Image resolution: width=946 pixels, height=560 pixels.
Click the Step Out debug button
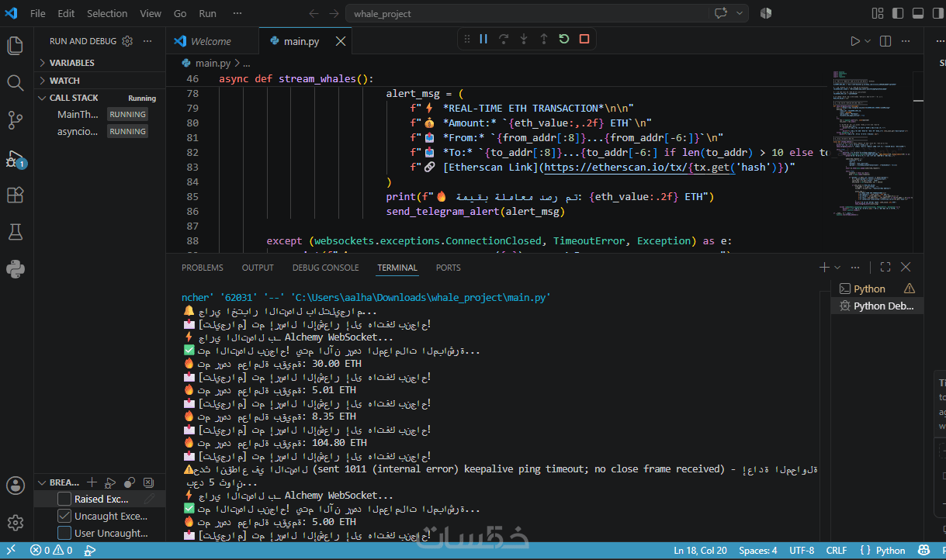[544, 39]
